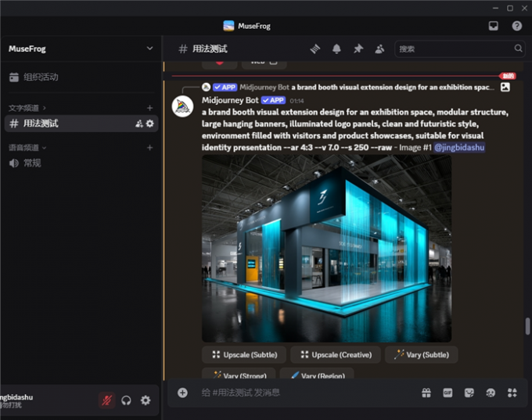532x420 pixels.
Task: Click the attachment plus button in message bar
Action: tap(182, 393)
